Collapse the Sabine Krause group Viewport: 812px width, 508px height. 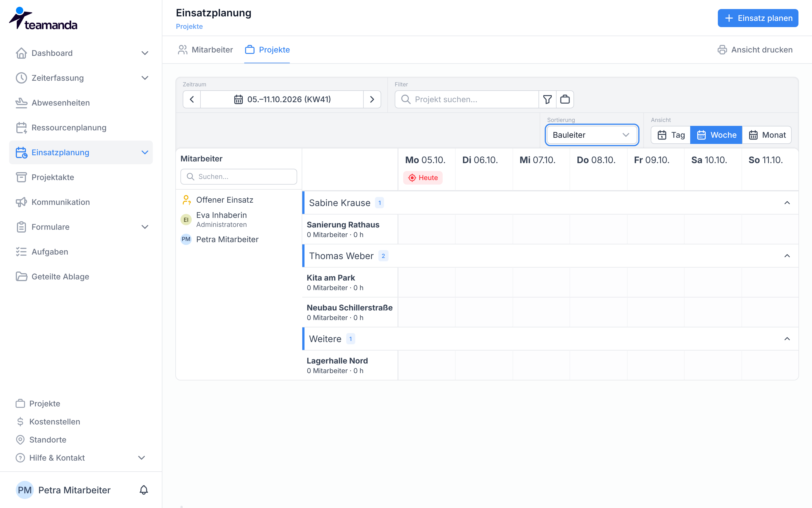[787, 203]
